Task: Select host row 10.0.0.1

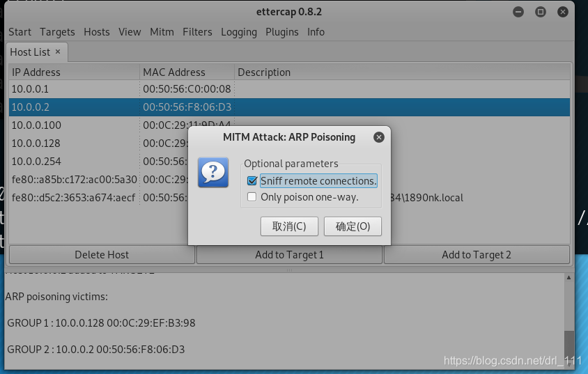Action: [x=289, y=89]
